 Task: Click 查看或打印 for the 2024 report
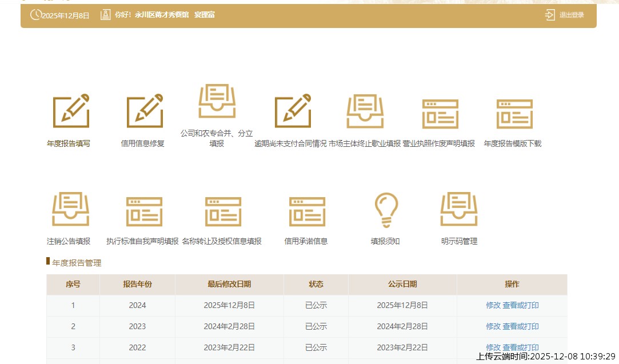click(520, 305)
